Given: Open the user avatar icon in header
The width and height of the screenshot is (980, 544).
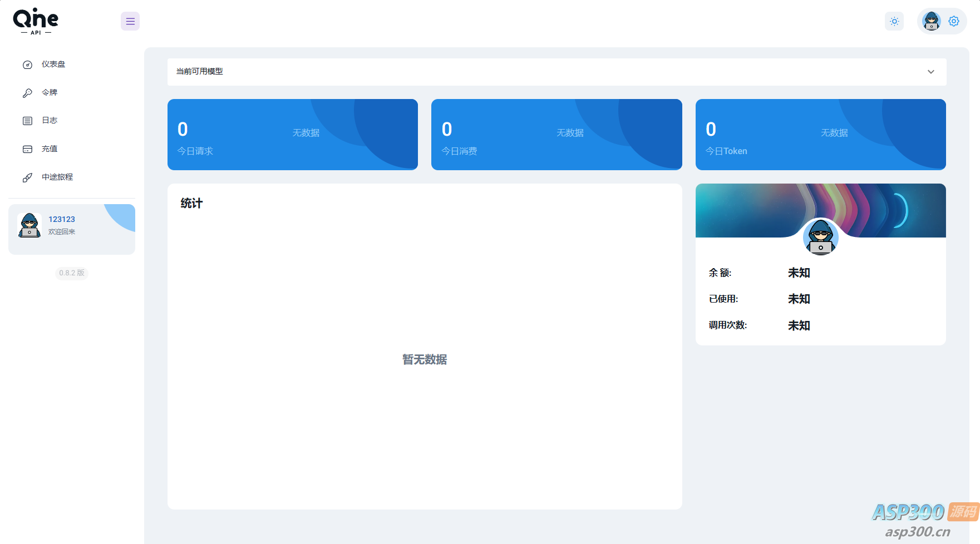Looking at the screenshot, I should click(931, 21).
